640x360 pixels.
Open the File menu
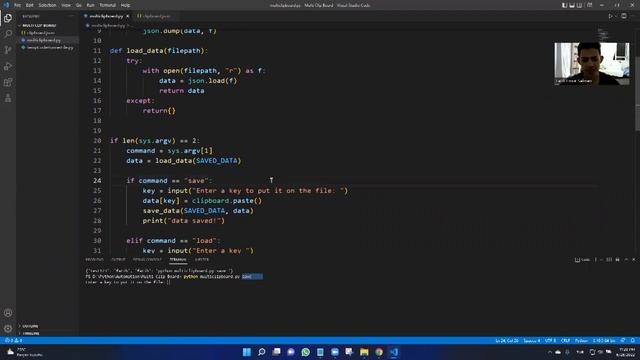point(17,5)
